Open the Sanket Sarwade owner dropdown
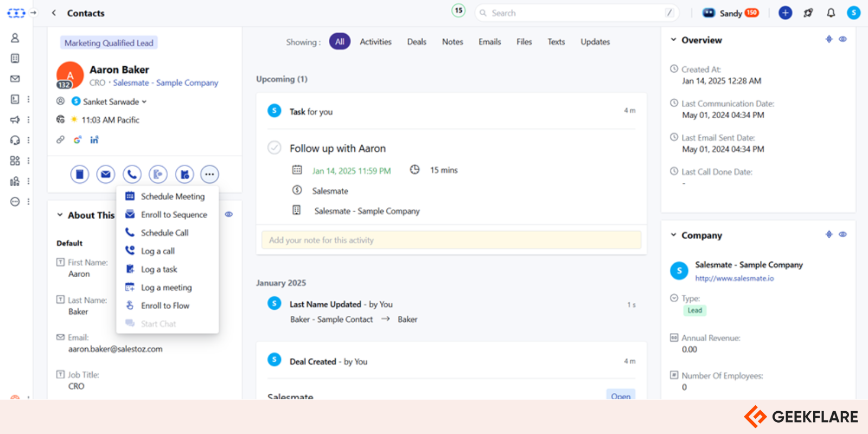The width and height of the screenshot is (868, 434). point(114,101)
